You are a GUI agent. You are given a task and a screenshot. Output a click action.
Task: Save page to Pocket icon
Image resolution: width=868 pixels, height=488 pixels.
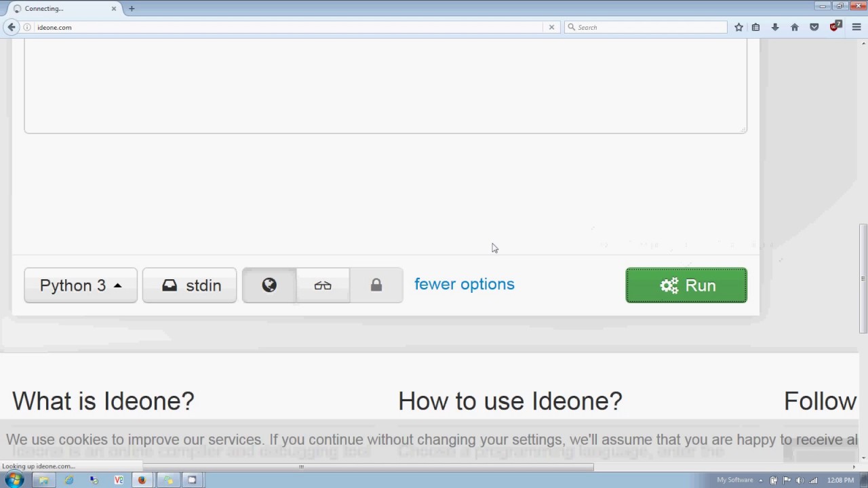[x=814, y=27]
